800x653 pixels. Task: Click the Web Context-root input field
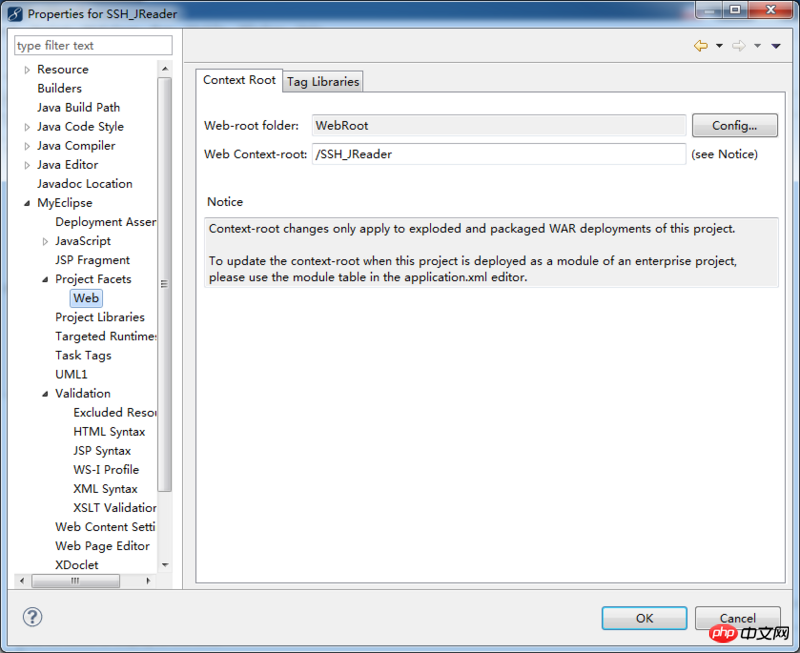[498, 154]
